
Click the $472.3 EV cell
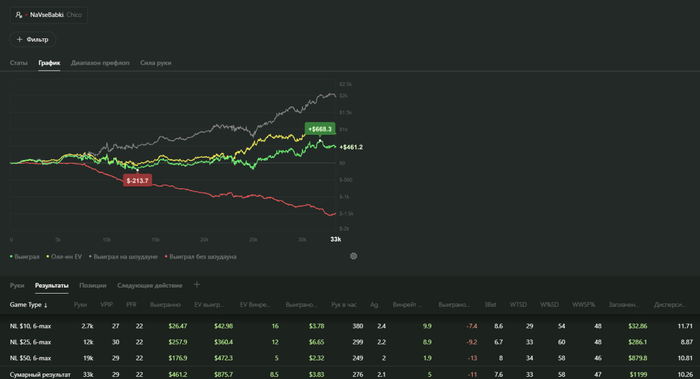(223, 358)
